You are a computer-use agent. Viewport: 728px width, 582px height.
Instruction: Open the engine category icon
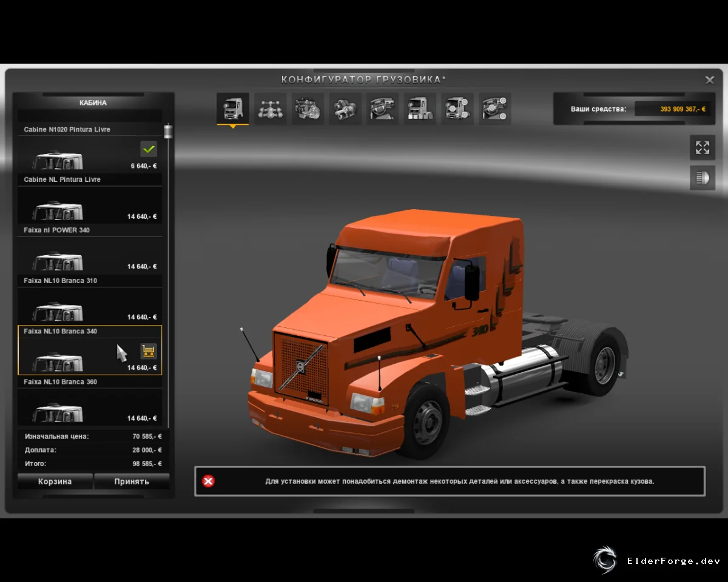click(308, 109)
